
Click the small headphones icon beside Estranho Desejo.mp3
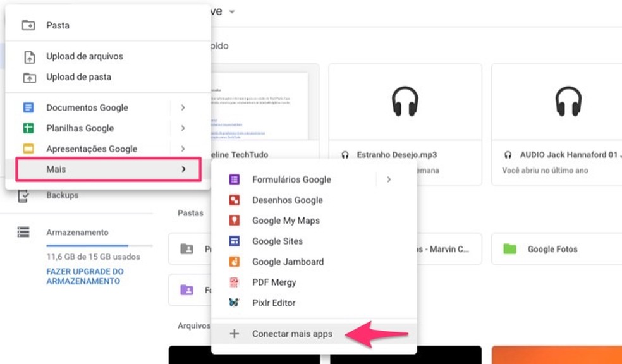pos(345,155)
